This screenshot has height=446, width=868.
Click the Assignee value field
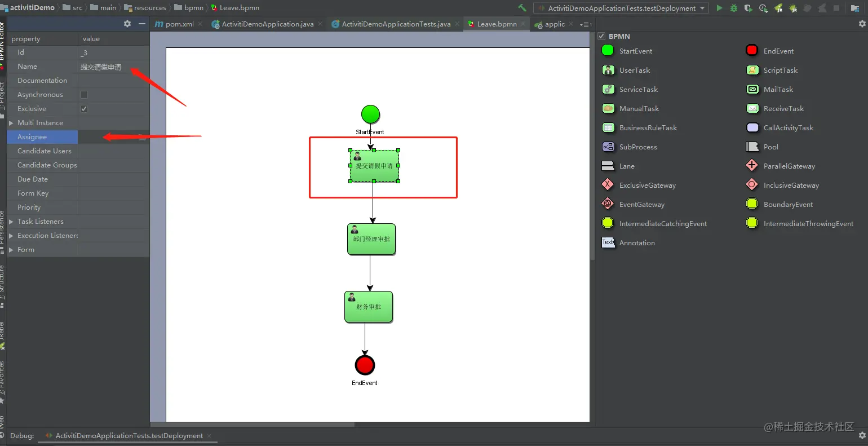pyautogui.click(x=113, y=137)
